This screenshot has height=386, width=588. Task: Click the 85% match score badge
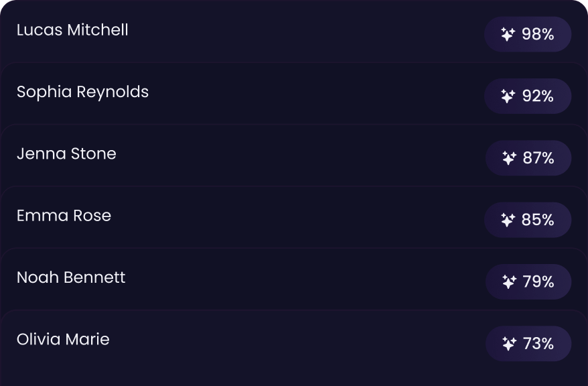coord(528,220)
